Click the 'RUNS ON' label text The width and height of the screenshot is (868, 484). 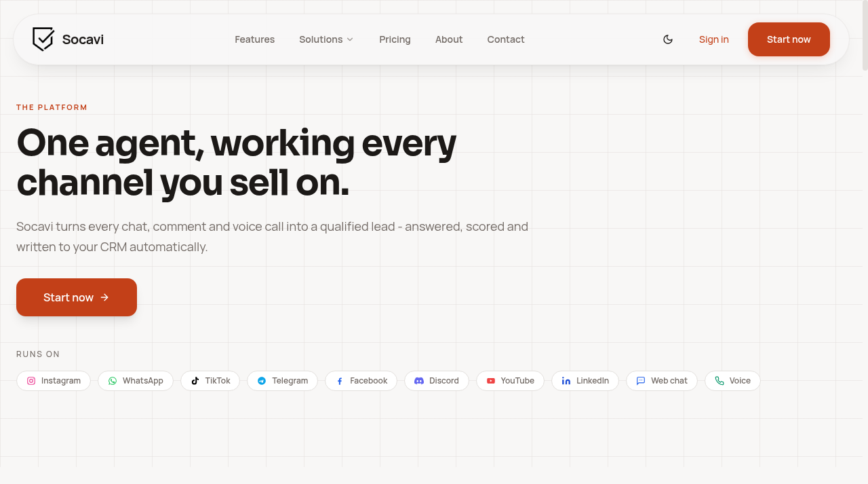(38, 354)
